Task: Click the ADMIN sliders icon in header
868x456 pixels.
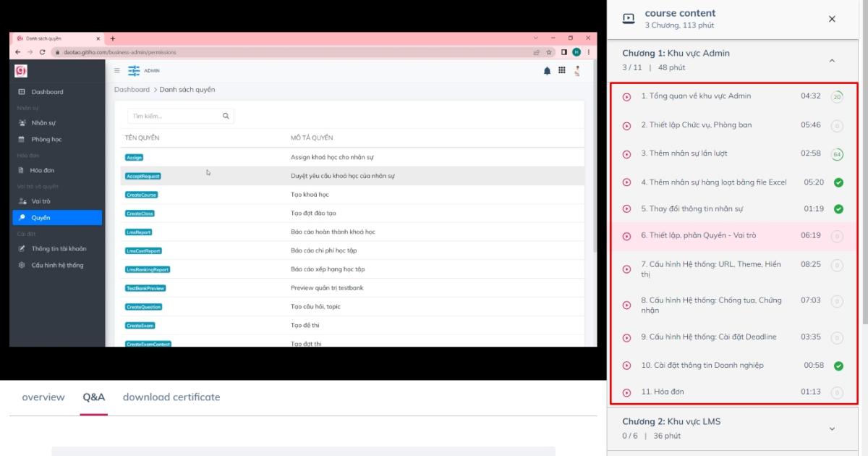Action: coord(134,71)
